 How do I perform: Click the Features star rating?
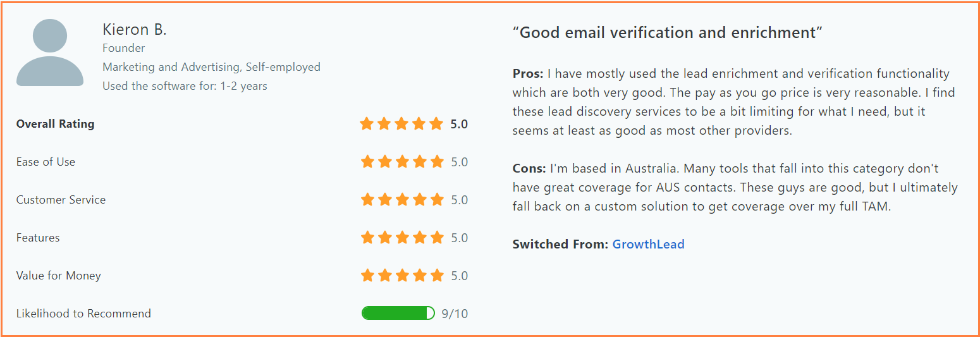point(402,238)
